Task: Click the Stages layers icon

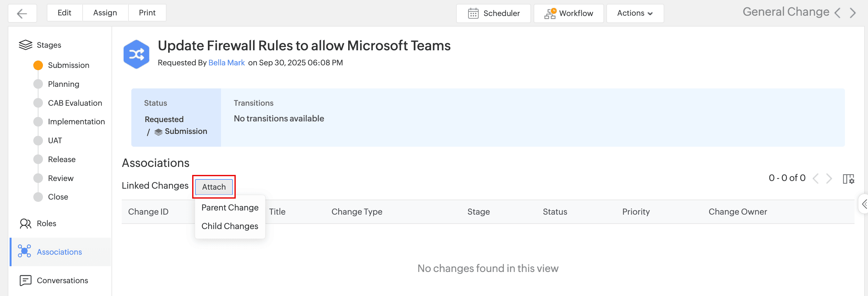Action: [x=26, y=45]
